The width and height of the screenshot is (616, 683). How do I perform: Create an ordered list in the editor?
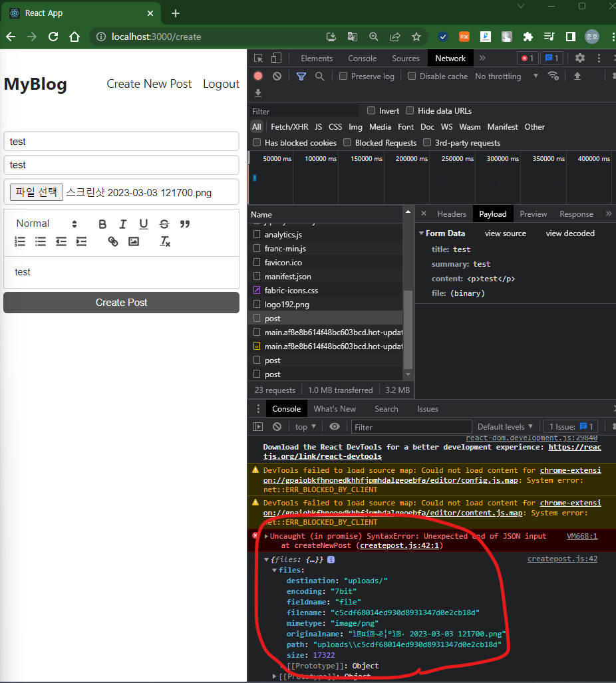(20, 241)
